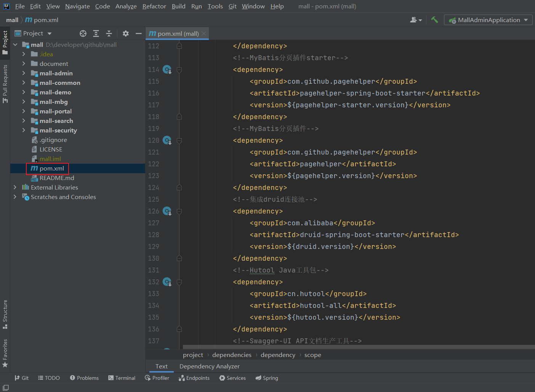Open Project panel settings gear
This screenshot has height=392, width=535.
point(126,33)
